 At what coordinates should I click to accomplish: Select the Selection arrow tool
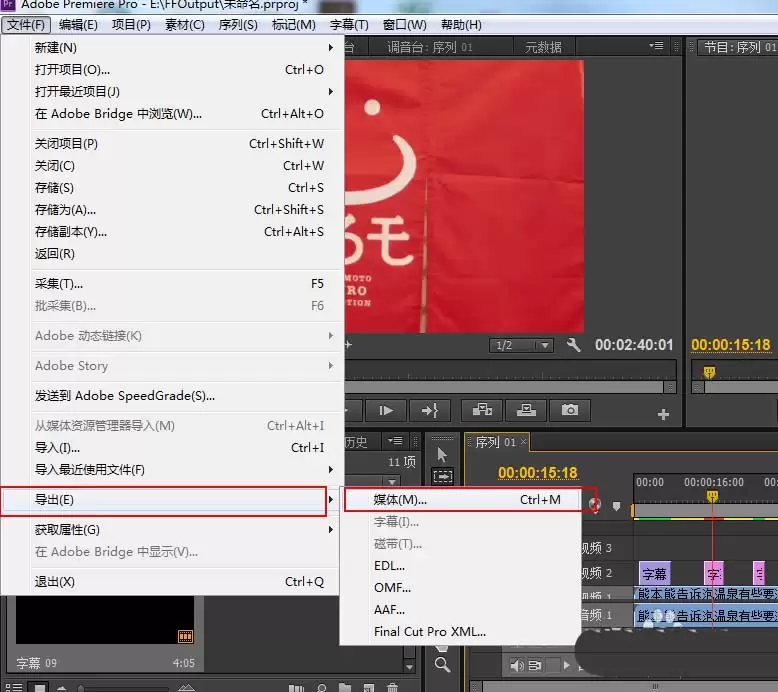(x=442, y=455)
